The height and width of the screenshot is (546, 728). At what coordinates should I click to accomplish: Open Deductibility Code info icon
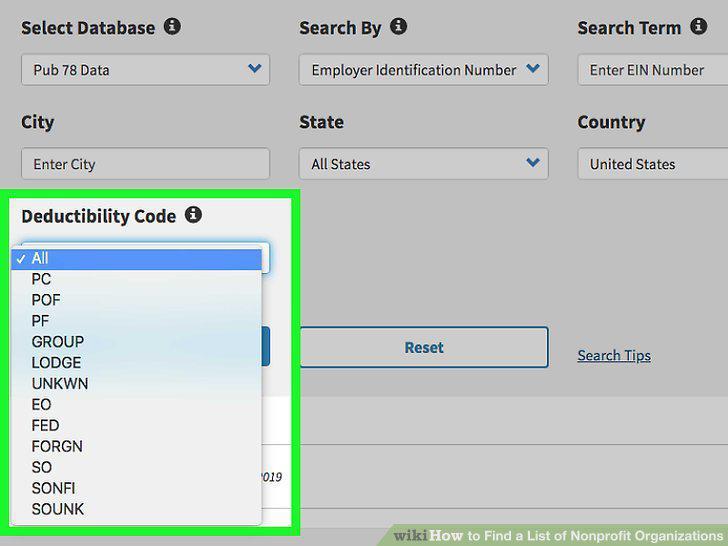click(x=193, y=214)
